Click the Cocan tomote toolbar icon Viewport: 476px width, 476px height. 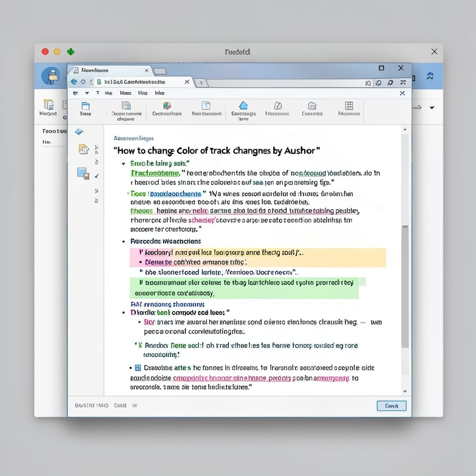point(126,111)
